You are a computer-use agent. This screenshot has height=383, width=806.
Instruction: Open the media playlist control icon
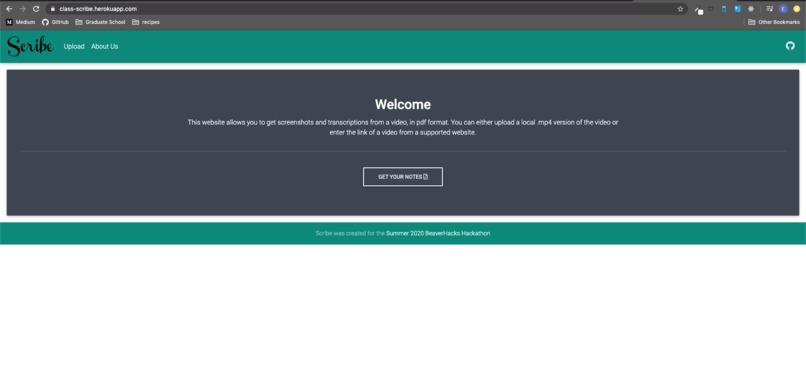[x=770, y=9]
